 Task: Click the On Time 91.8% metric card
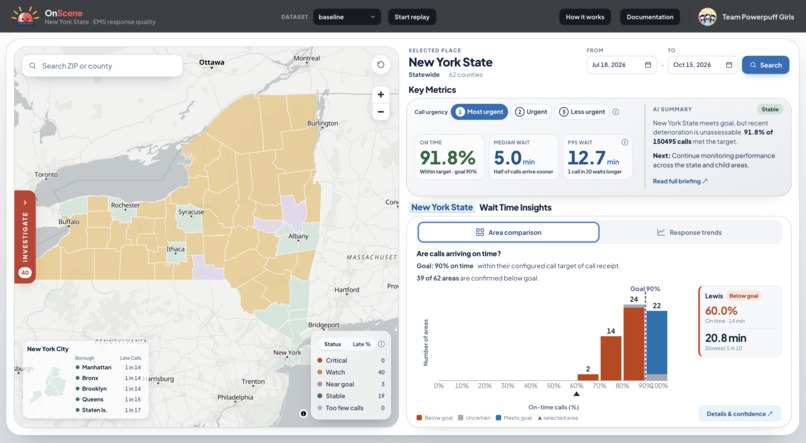(449, 157)
